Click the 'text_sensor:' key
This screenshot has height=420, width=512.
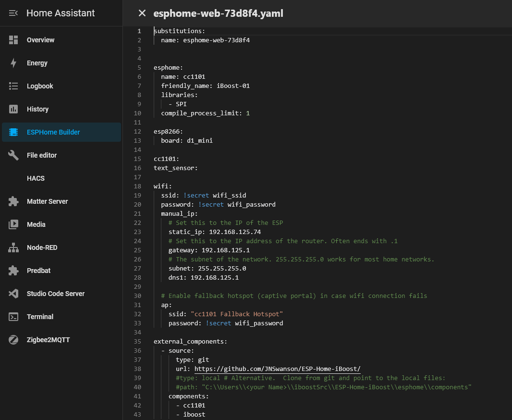point(176,168)
